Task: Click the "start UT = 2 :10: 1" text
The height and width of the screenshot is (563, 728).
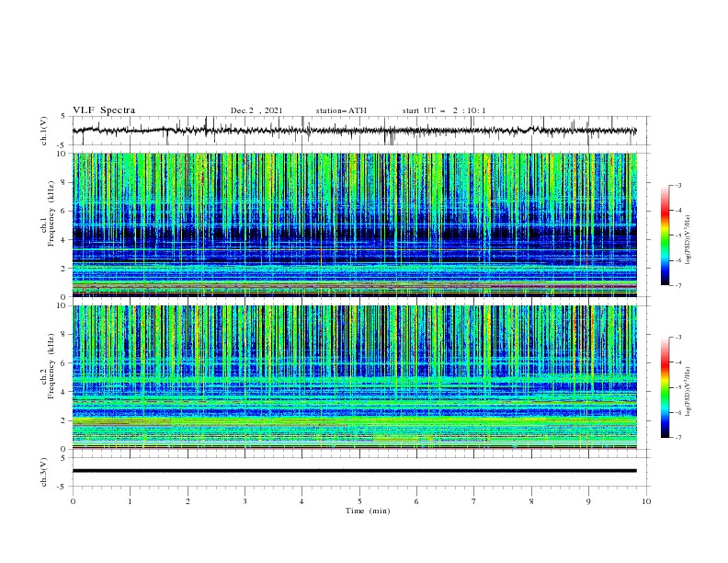Action: click(444, 110)
